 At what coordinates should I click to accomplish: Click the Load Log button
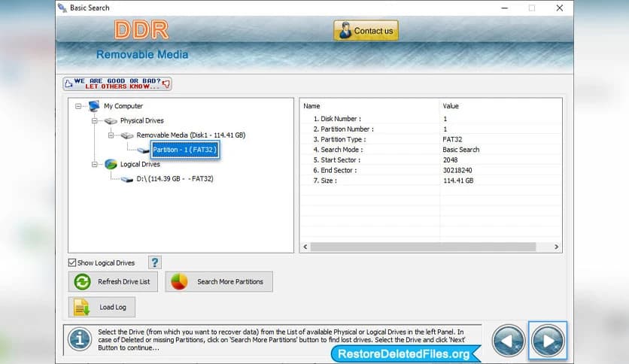coord(102,307)
